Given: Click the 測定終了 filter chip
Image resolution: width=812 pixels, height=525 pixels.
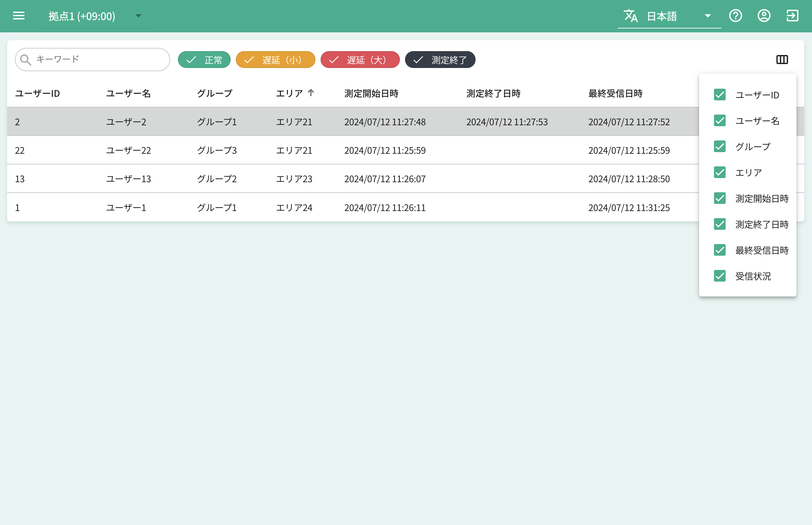Looking at the screenshot, I should 440,60.
